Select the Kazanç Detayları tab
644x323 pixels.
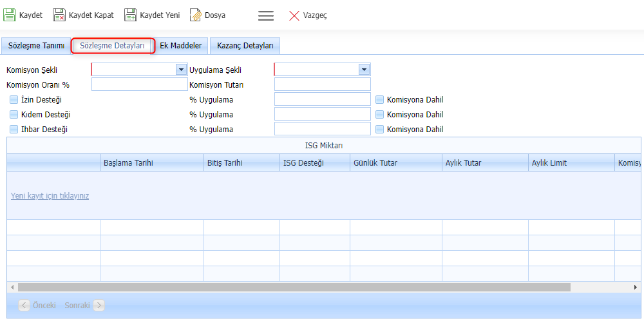tap(245, 46)
